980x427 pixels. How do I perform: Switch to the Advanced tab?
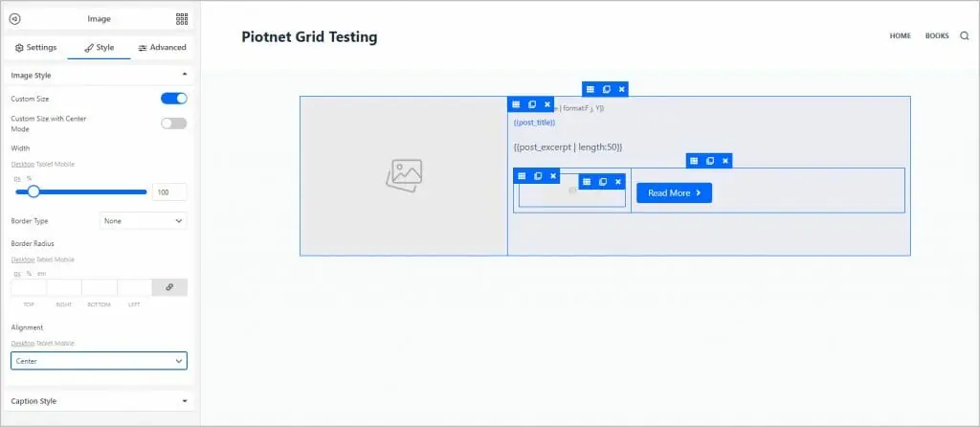click(x=163, y=47)
